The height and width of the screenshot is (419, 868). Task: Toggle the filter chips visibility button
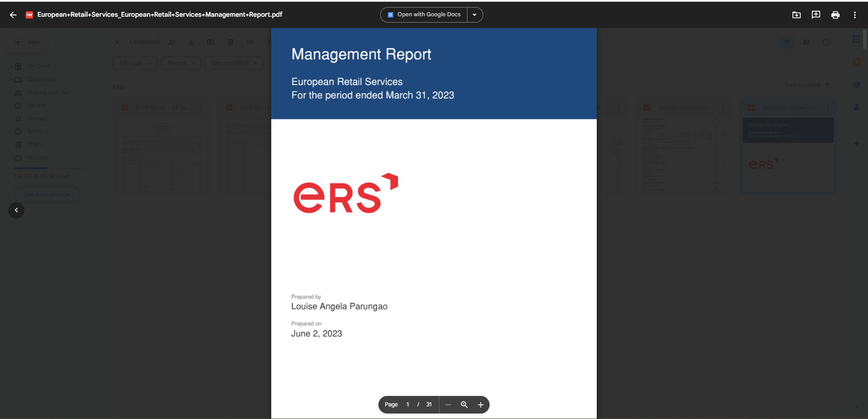tap(787, 42)
